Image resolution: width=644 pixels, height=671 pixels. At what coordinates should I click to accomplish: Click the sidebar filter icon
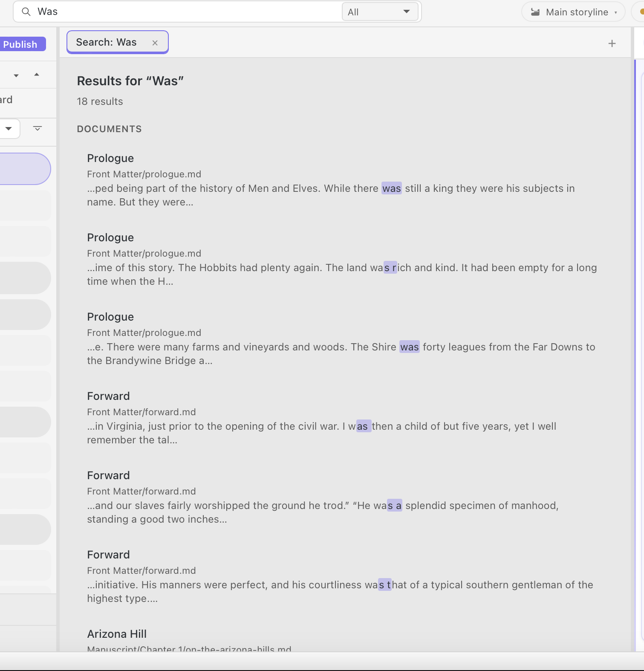pyautogui.click(x=38, y=128)
